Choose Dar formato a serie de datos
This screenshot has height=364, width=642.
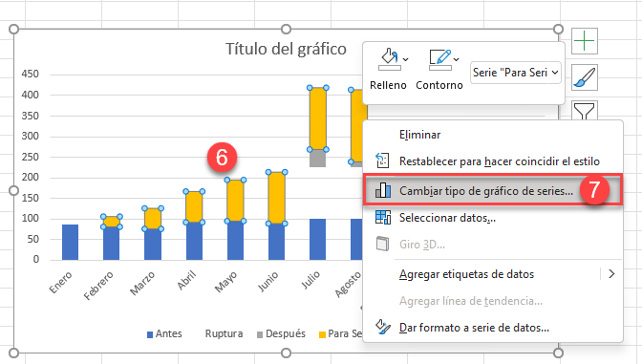pyautogui.click(x=493, y=328)
